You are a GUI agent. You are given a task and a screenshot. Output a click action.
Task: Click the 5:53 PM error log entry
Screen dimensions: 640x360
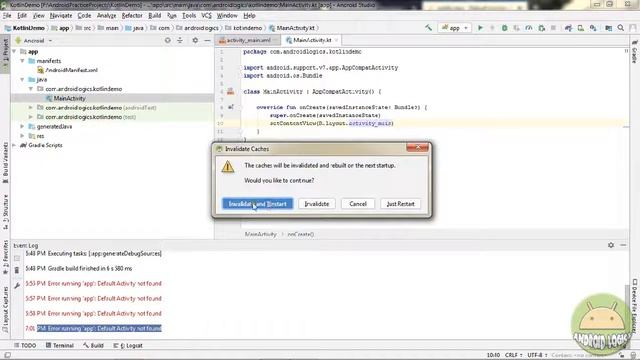[x=93, y=284]
